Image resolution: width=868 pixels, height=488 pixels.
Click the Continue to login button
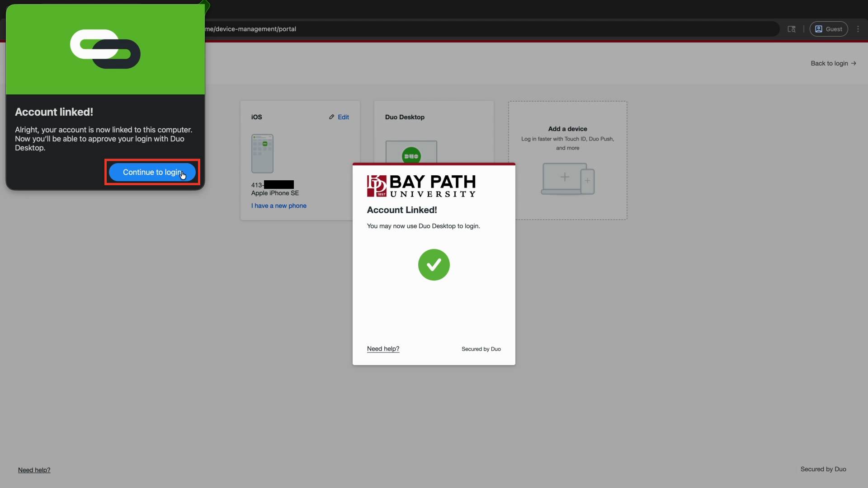152,172
